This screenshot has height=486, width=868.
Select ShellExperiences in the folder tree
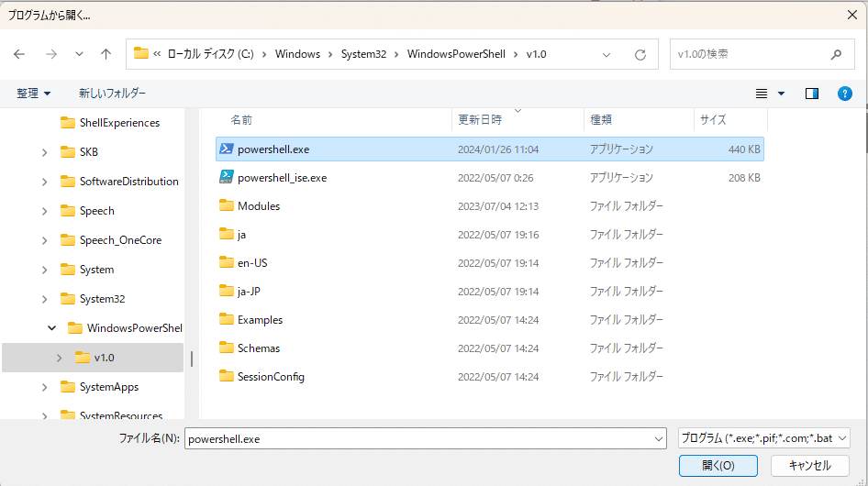click(x=119, y=123)
